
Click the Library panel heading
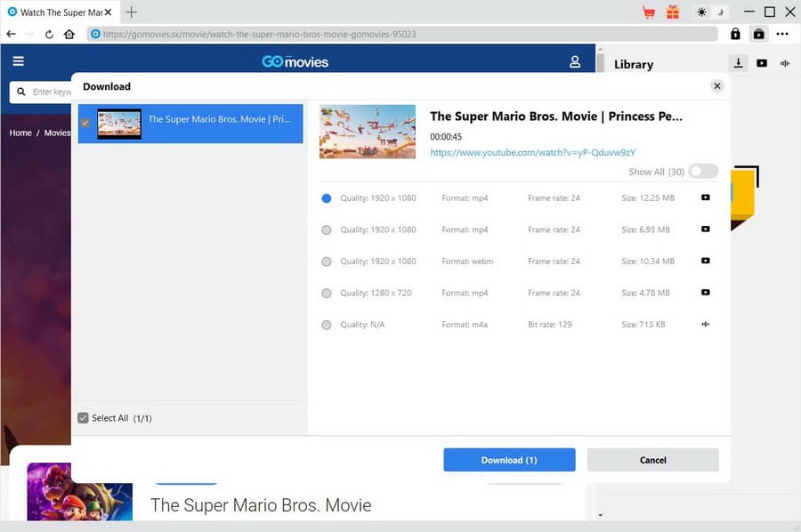634,64
